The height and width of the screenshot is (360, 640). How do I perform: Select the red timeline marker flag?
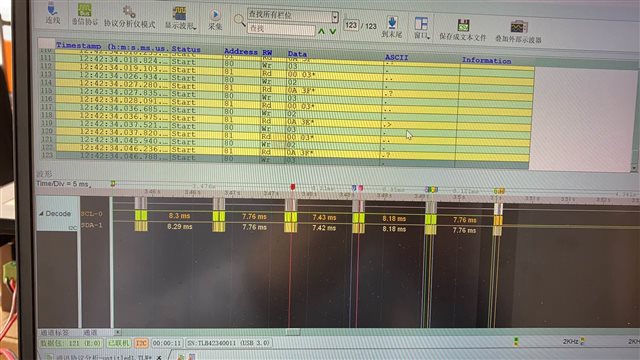pos(292,187)
